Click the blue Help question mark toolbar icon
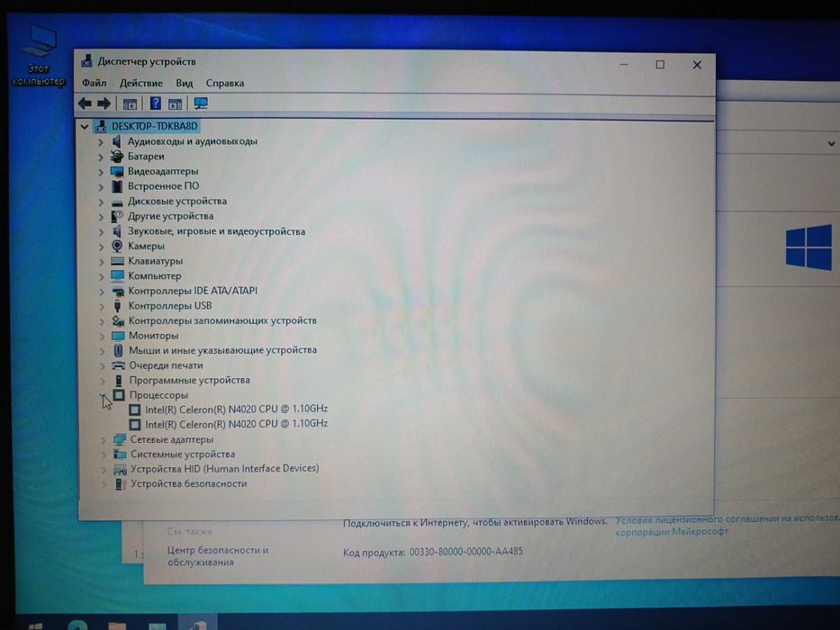The image size is (840, 630). [156, 103]
